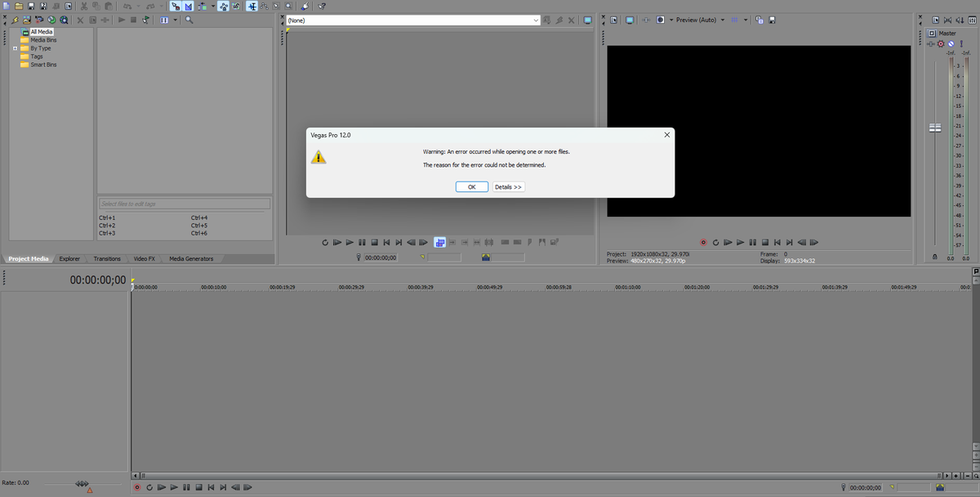
Task: Open the Split Screen View dropdown arrow
Action: (x=671, y=20)
